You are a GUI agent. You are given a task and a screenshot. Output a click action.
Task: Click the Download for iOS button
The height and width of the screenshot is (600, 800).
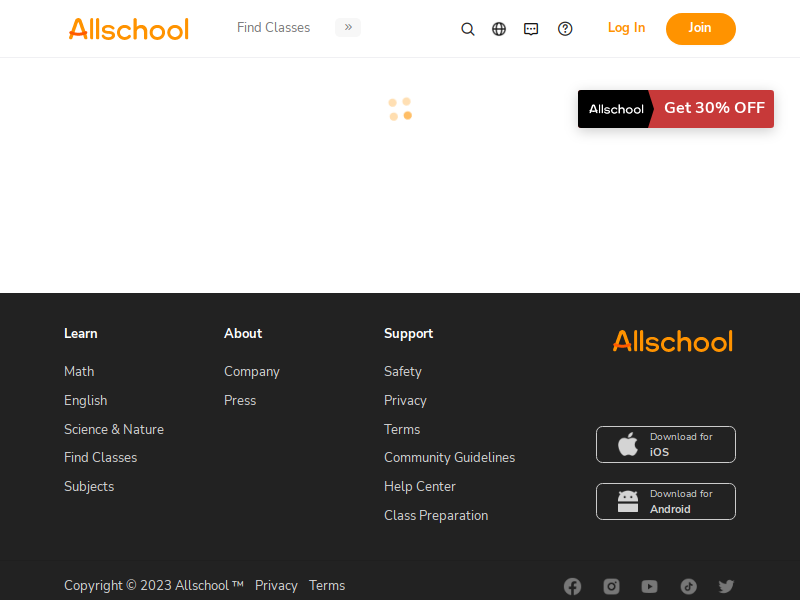[666, 444]
